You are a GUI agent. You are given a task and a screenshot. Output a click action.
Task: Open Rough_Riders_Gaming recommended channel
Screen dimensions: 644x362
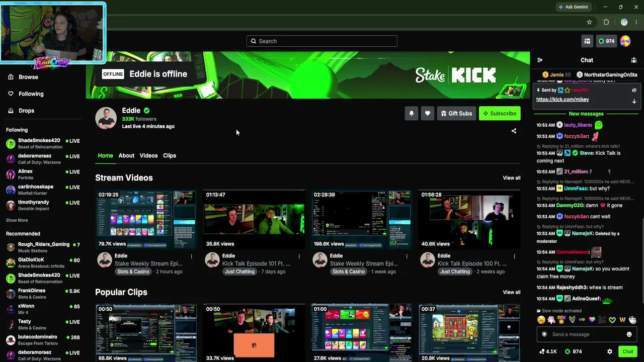pyautogui.click(x=43, y=247)
